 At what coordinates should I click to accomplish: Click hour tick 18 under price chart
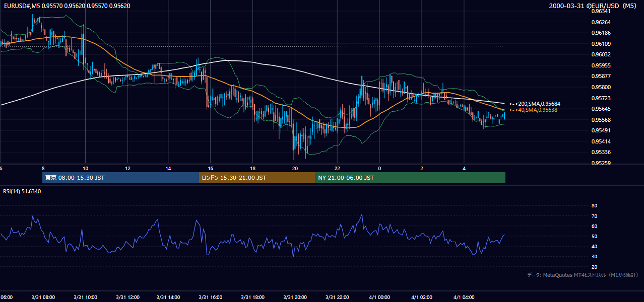click(253, 169)
